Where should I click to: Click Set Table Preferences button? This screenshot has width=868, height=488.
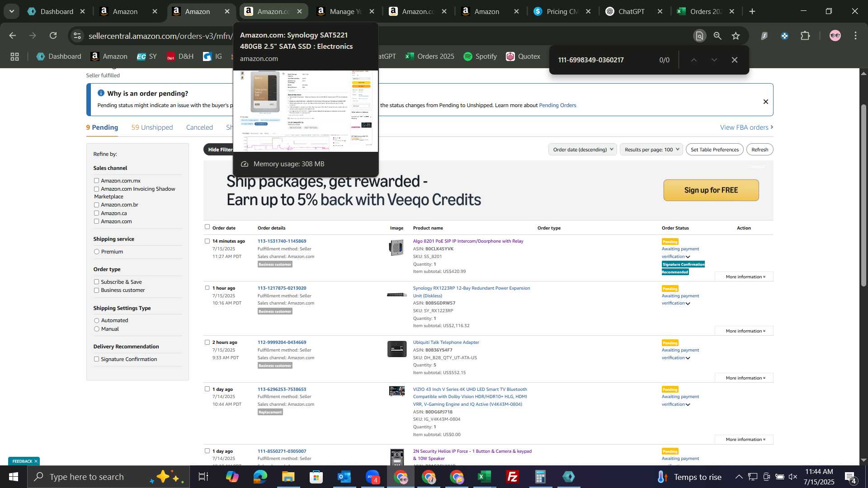pos(714,150)
